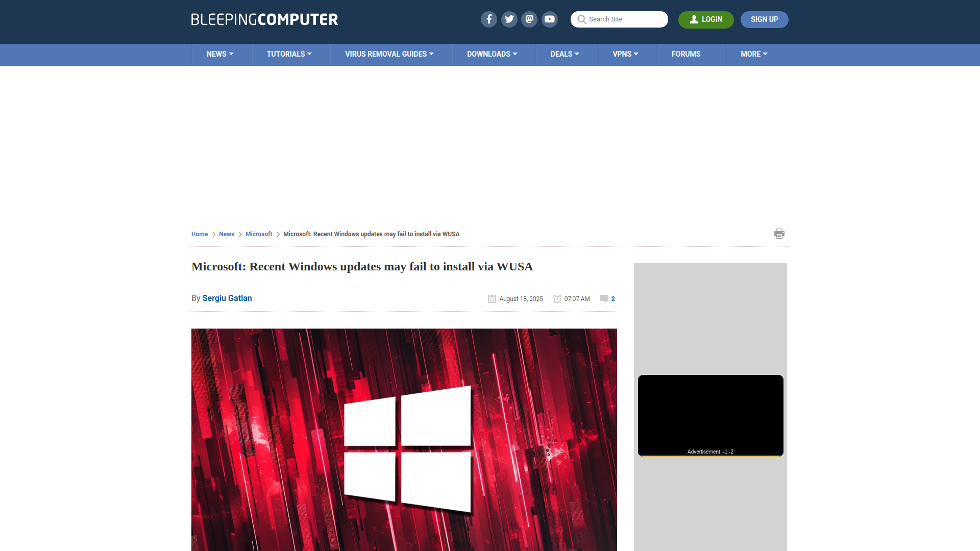Click the sidebar advertisement video player
Screen dimensions: 980x551
point(710,415)
